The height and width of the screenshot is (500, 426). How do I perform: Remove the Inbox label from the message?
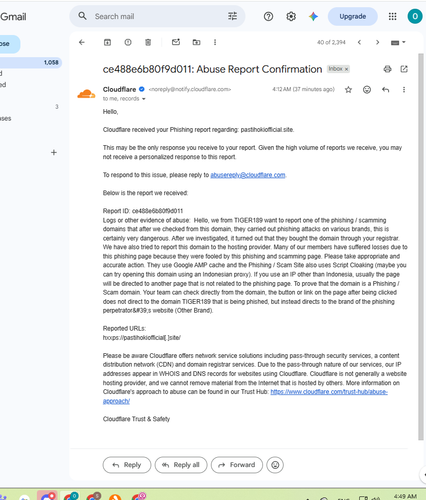346,69
